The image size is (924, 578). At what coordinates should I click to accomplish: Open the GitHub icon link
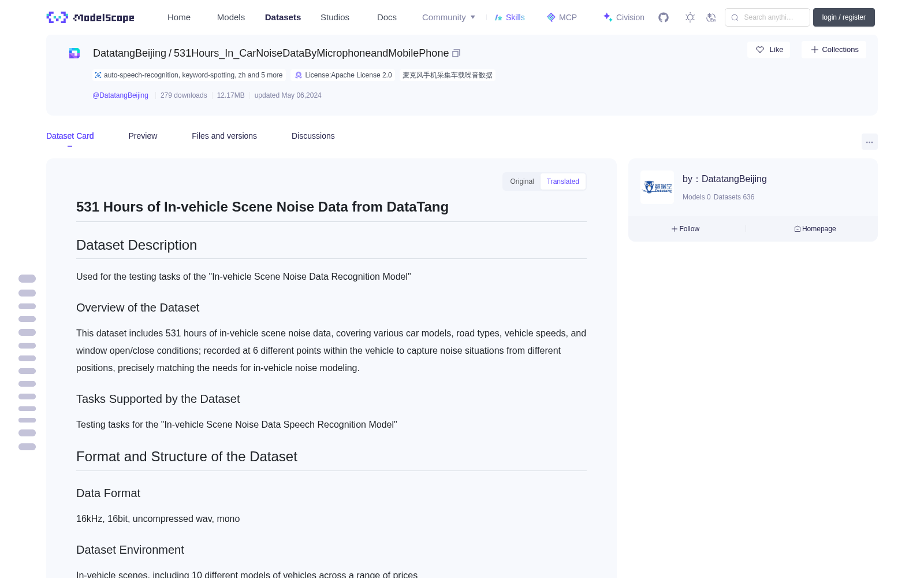pos(664,17)
